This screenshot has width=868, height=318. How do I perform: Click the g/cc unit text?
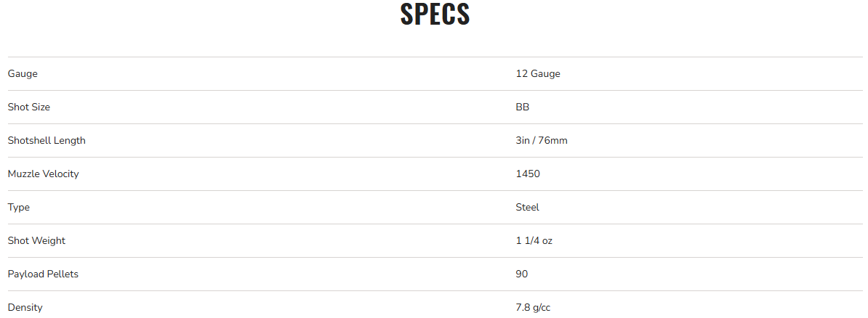pyautogui.click(x=542, y=308)
